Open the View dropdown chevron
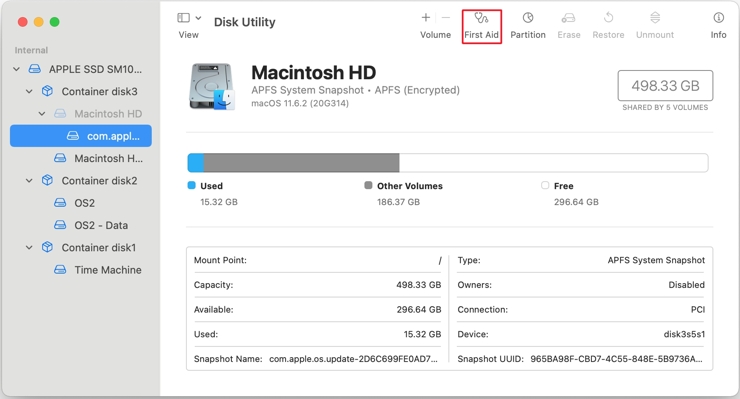Viewport: 740px width, 399px height. click(x=198, y=18)
